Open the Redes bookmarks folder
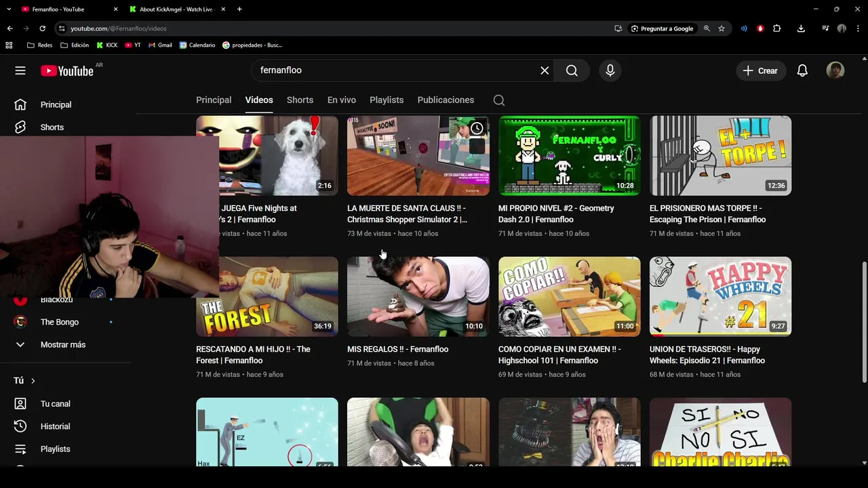Viewport: 868px width, 488px height. 40,45
